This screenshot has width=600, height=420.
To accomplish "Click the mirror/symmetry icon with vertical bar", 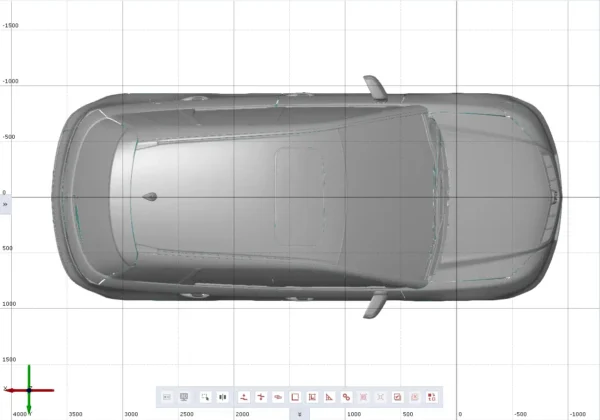I will click(222, 397).
